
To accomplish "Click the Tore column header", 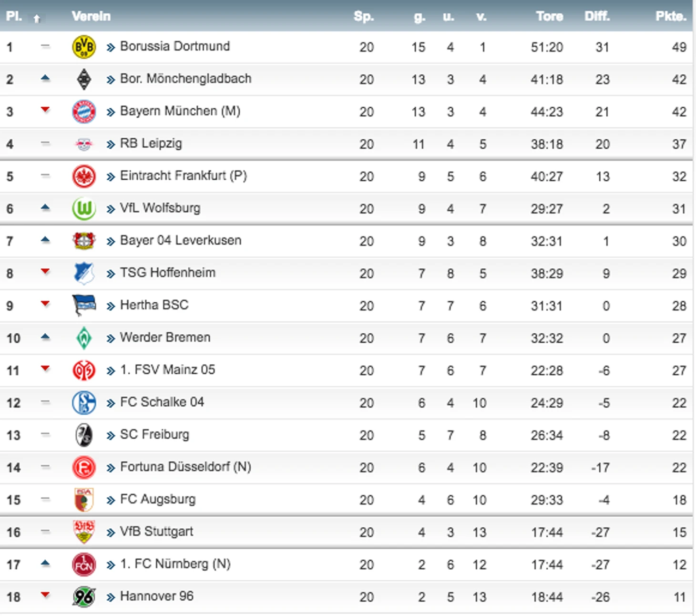I will point(549,16).
